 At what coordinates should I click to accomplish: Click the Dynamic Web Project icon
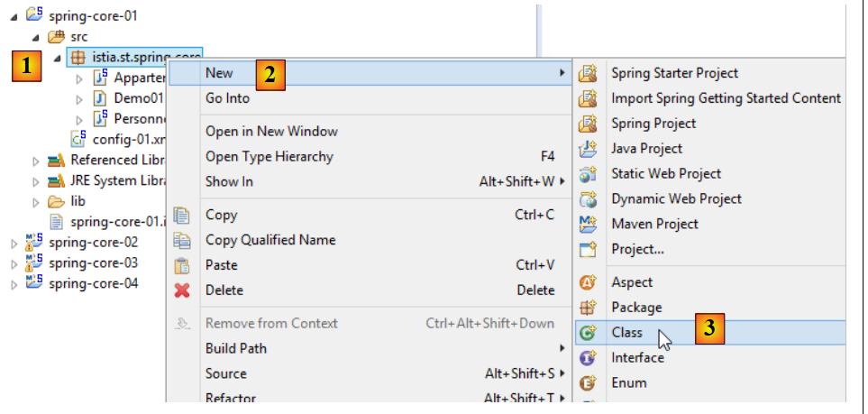coord(589,199)
